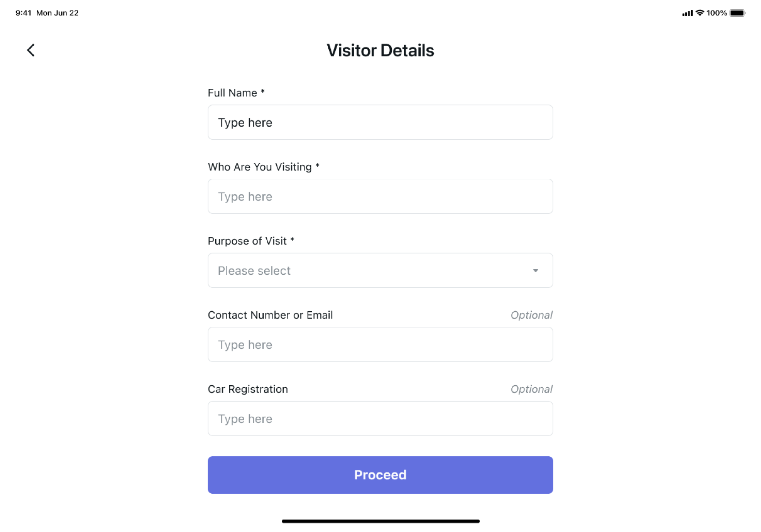
Task: Click the Full Name label
Action: (233, 93)
